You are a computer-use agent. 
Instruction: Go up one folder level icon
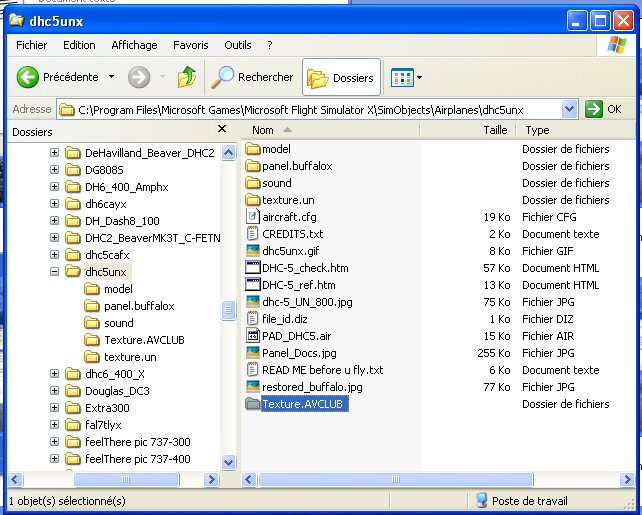click(x=187, y=77)
